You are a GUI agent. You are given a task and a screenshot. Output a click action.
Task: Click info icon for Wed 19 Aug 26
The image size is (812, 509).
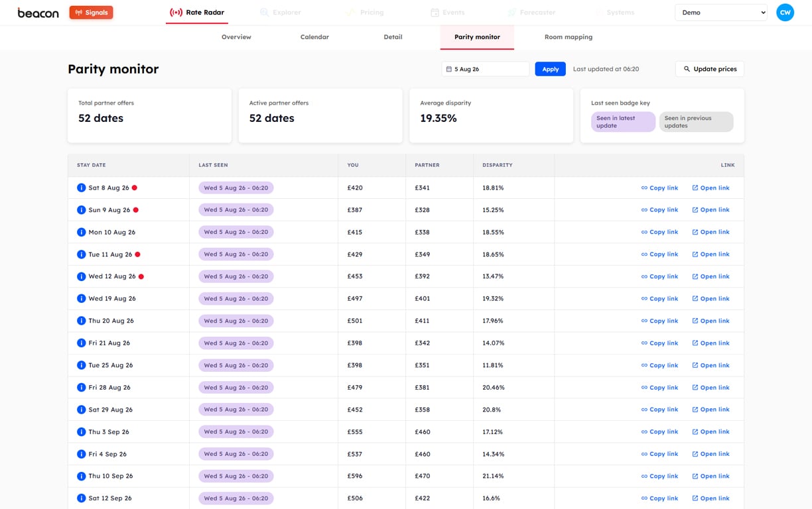82,299
